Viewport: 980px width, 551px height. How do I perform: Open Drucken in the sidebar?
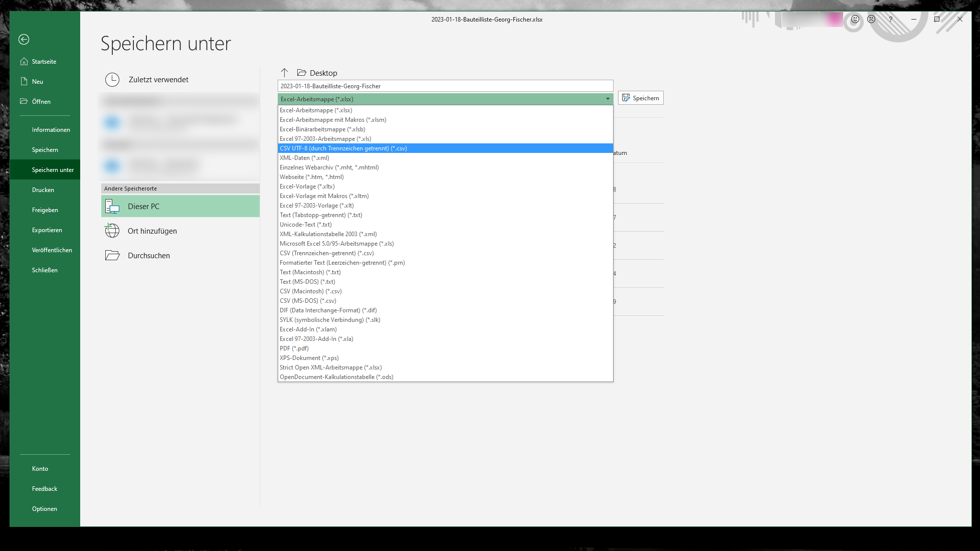click(x=43, y=190)
